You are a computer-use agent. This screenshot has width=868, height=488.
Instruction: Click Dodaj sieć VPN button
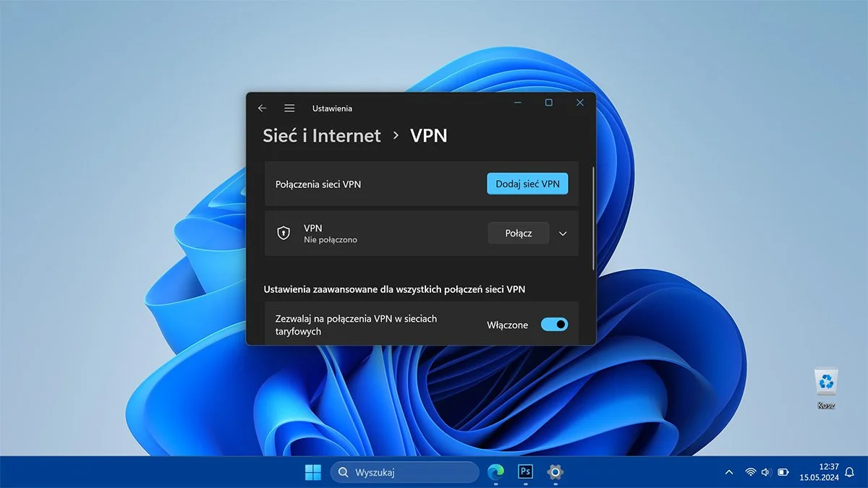pos(527,184)
